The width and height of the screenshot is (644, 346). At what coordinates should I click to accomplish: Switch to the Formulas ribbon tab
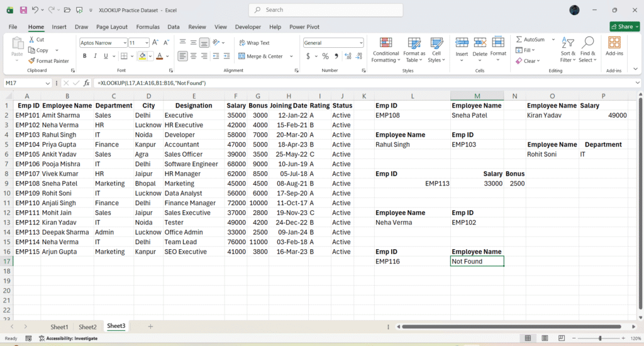[148, 26]
